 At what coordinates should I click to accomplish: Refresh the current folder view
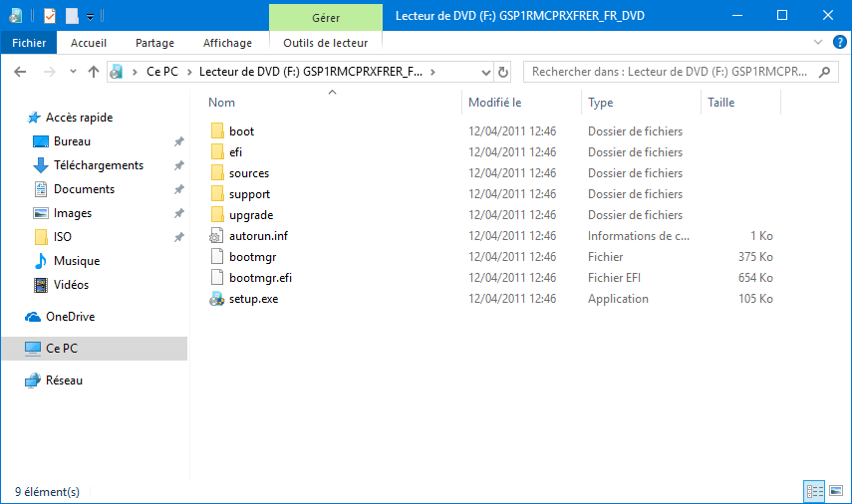(503, 72)
